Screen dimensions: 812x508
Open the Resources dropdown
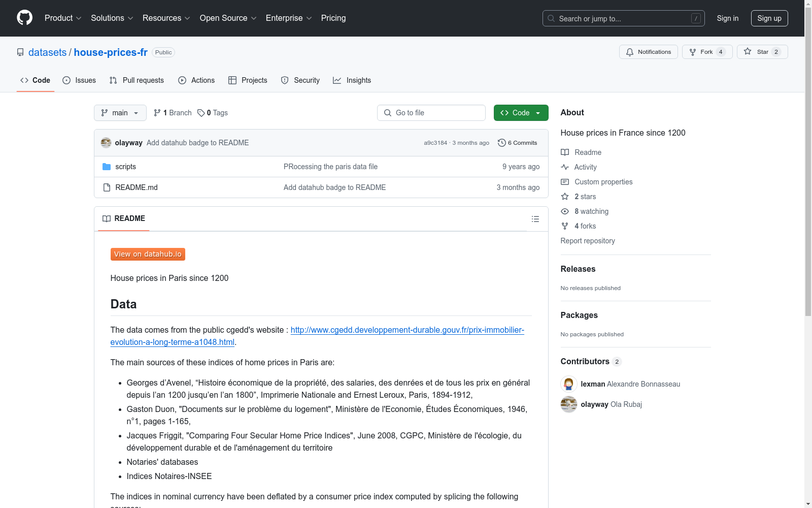tap(166, 18)
